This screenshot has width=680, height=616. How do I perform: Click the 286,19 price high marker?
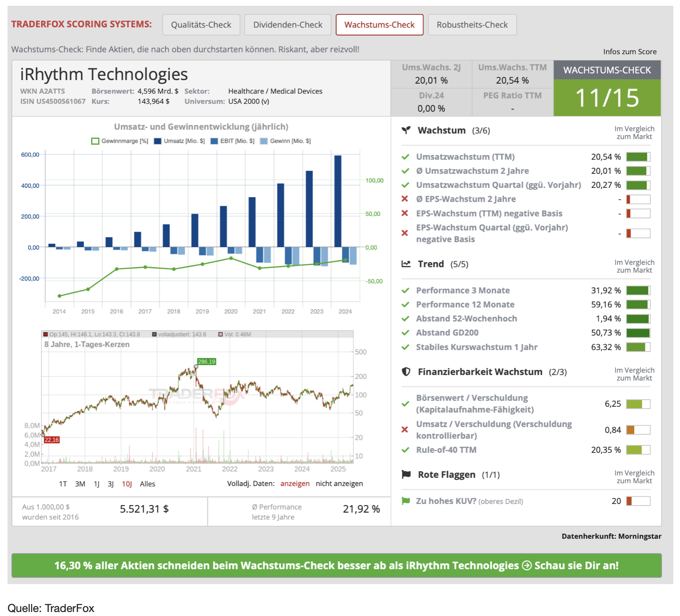coord(207,362)
